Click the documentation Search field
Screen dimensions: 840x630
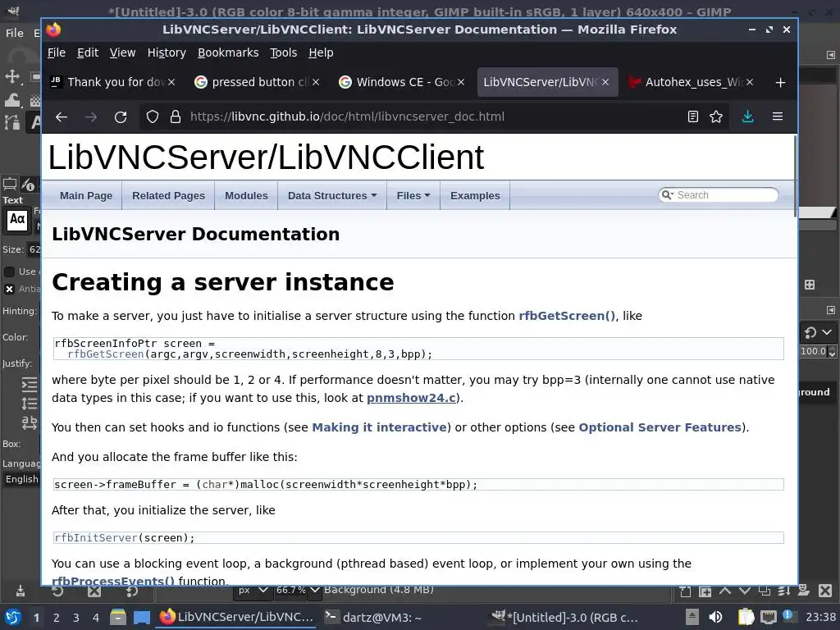(x=719, y=195)
